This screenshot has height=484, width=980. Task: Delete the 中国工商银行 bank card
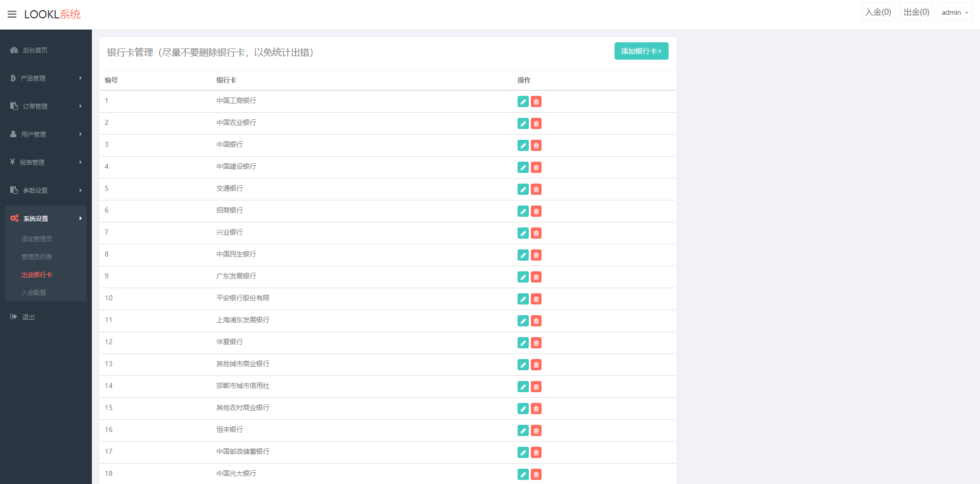[536, 101]
